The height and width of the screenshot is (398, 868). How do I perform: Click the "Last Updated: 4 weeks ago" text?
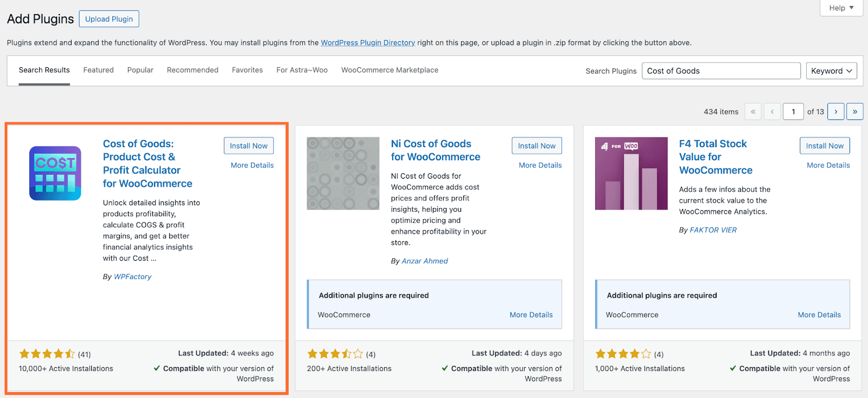(226, 353)
